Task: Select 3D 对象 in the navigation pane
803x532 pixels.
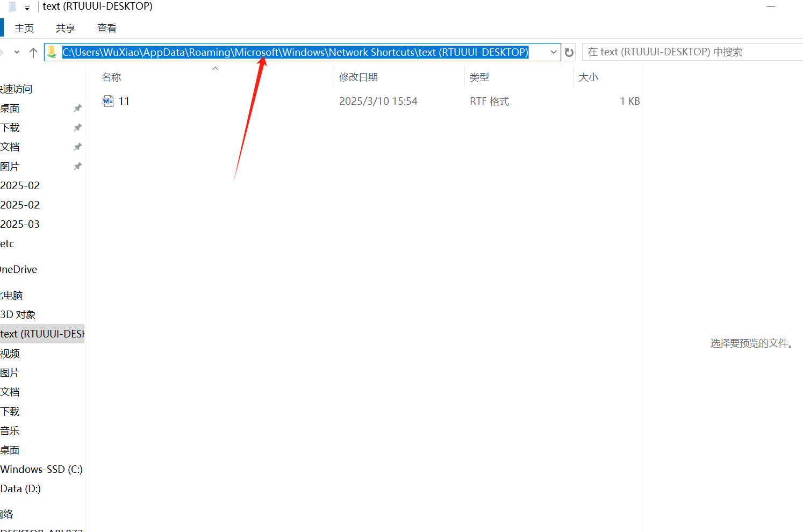Action: [18, 314]
